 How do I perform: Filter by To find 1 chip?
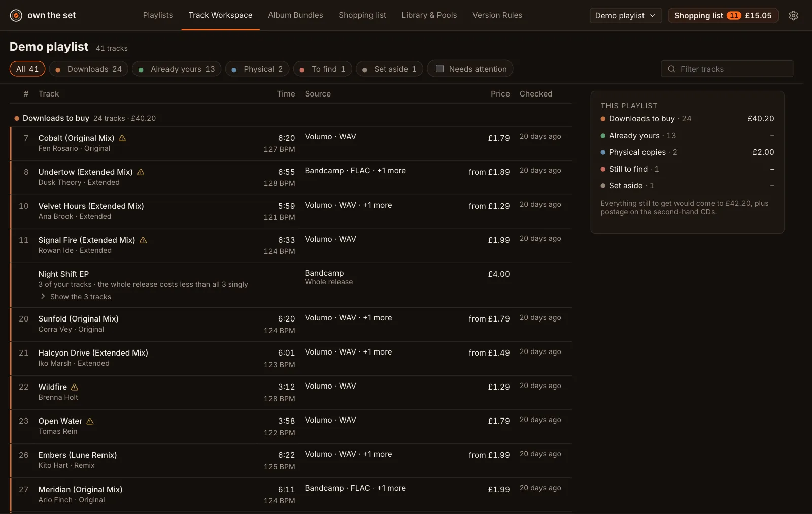tap(322, 69)
